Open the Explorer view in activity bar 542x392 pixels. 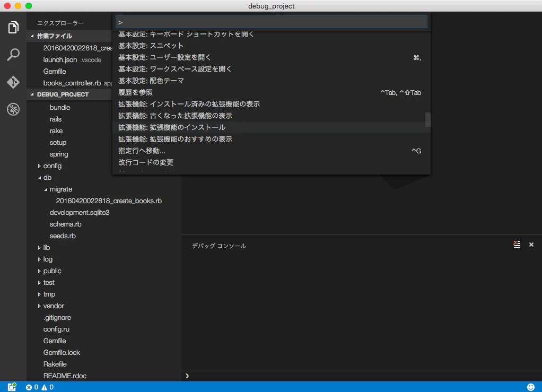tap(13, 27)
